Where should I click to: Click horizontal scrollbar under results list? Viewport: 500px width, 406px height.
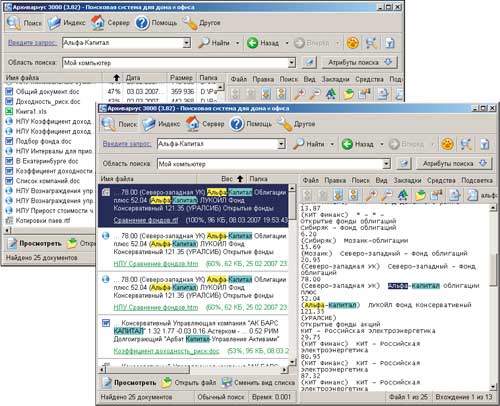coord(194,369)
